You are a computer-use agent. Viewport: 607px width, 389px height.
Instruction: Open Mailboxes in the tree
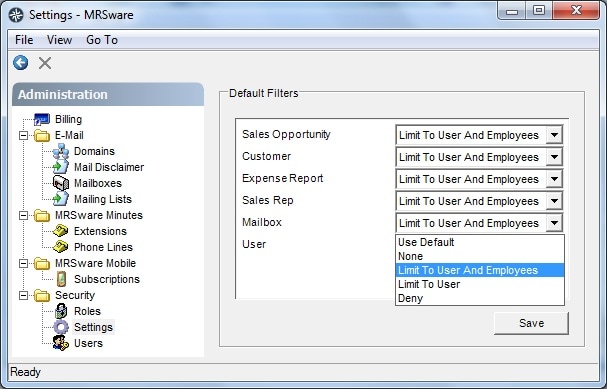pyautogui.click(x=98, y=183)
